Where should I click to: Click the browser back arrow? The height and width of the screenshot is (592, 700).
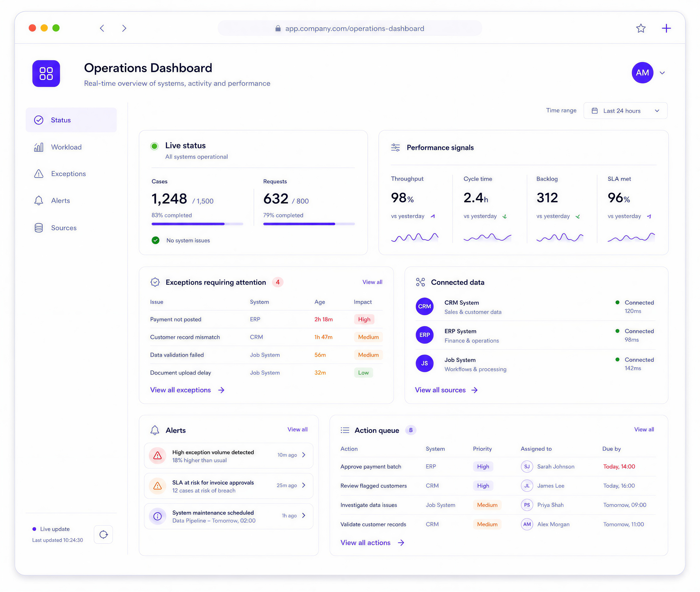102,28
